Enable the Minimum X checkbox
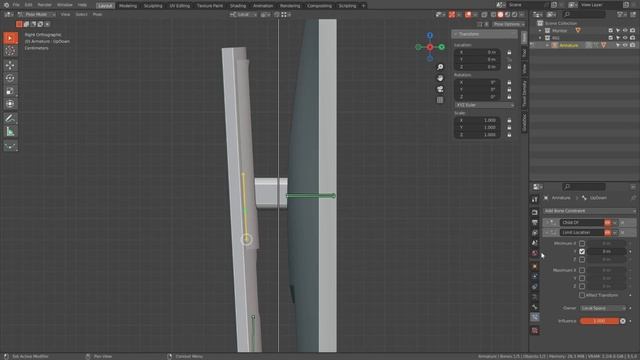 582,243
